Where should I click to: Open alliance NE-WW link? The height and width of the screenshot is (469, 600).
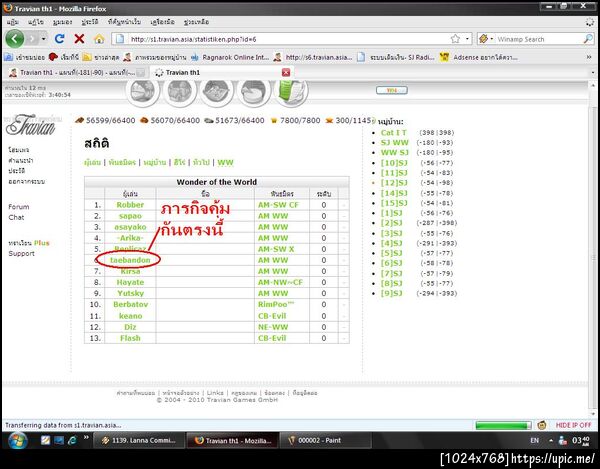coord(273,327)
